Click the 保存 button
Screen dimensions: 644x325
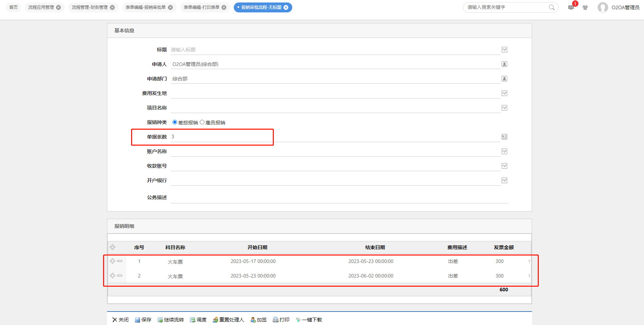(143, 320)
